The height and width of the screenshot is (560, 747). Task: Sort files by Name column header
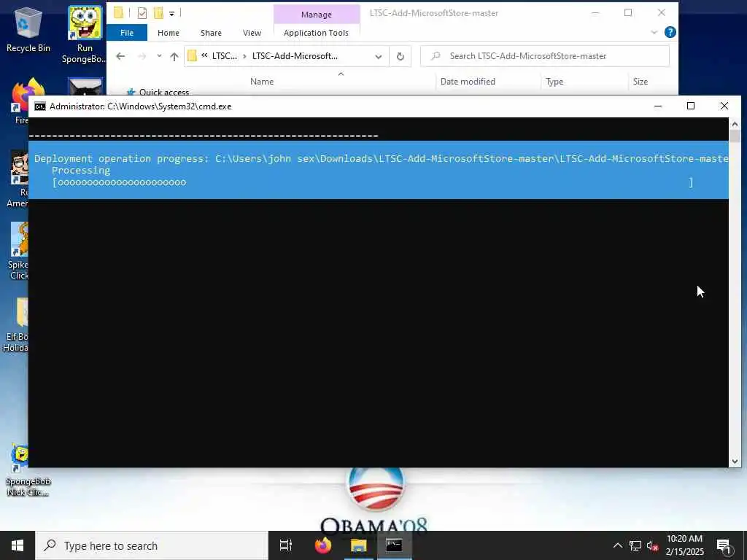[x=262, y=82]
